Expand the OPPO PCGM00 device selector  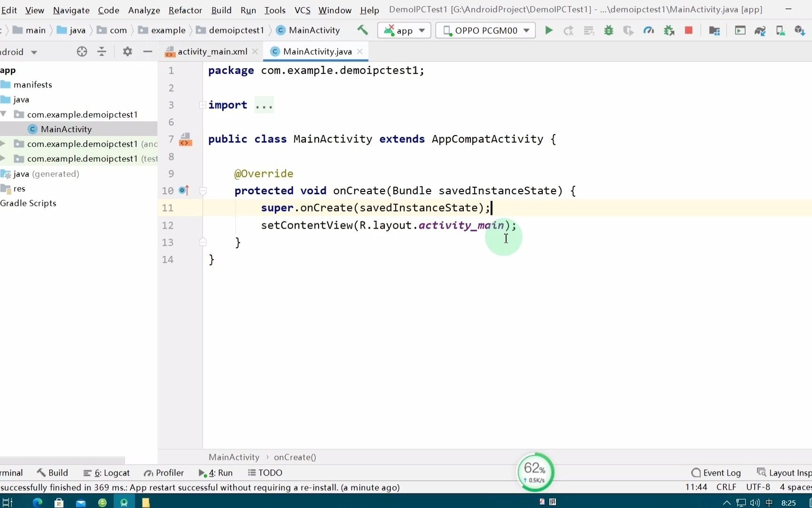point(526,30)
